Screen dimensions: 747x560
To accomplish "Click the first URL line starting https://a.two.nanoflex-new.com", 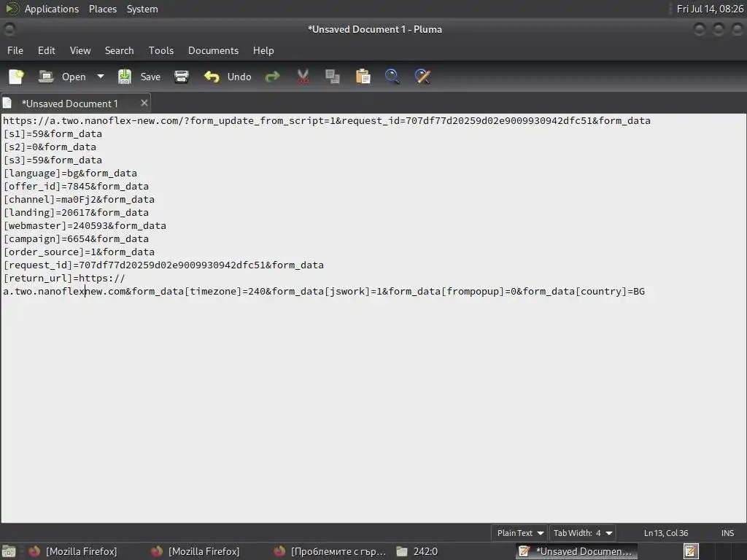I will pos(327,121).
